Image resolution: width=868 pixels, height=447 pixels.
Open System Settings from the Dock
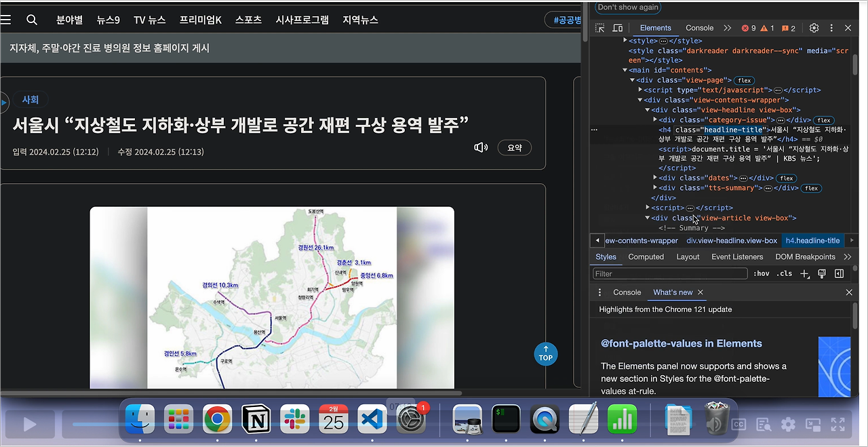coord(411,420)
